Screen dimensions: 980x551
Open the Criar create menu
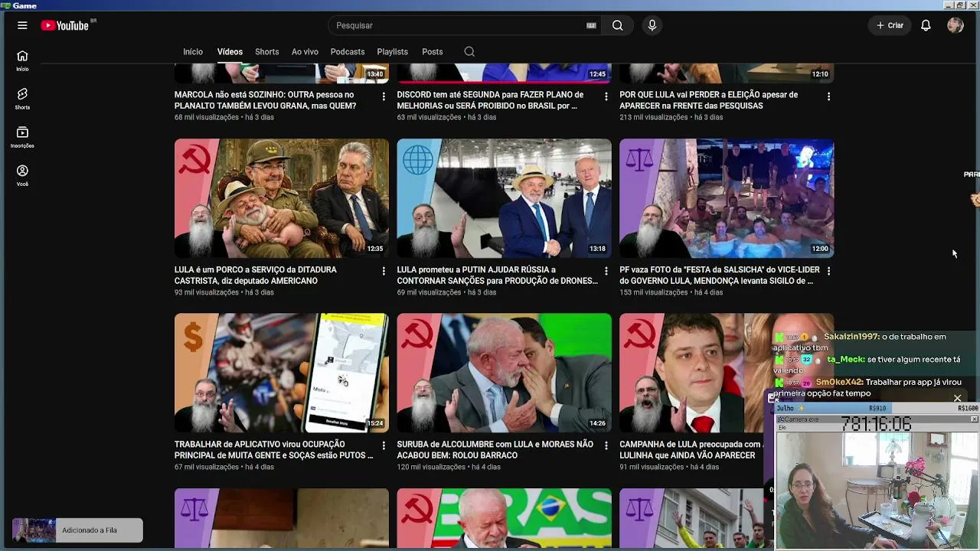890,25
